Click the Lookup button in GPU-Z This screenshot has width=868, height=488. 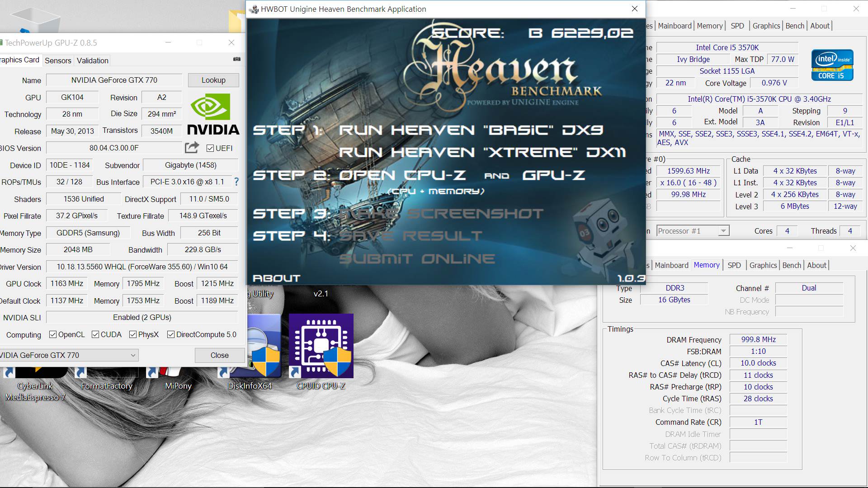tap(213, 80)
